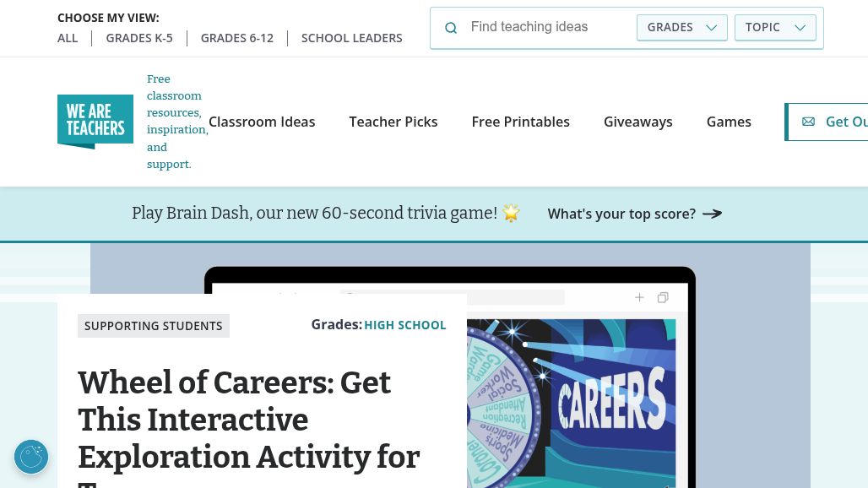868x488 pixels.
Task: Select the GRADES 6-12 view
Action: click(x=237, y=38)
